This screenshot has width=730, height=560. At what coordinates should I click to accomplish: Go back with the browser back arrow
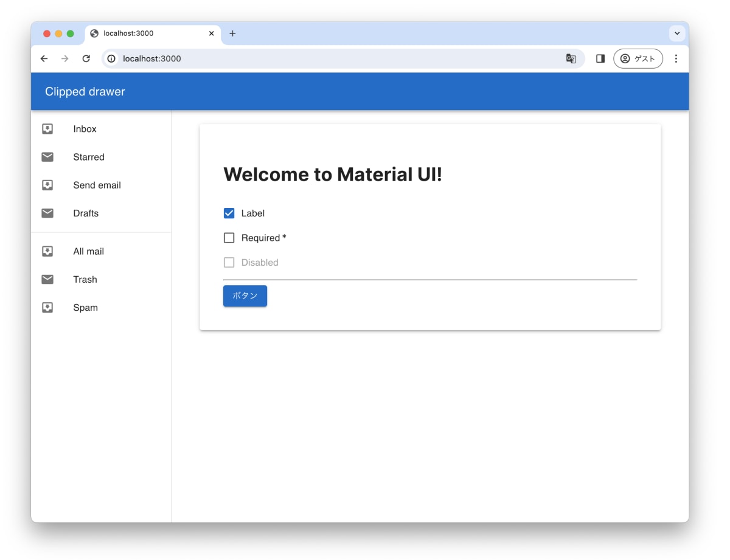click(x=44, y=58)
